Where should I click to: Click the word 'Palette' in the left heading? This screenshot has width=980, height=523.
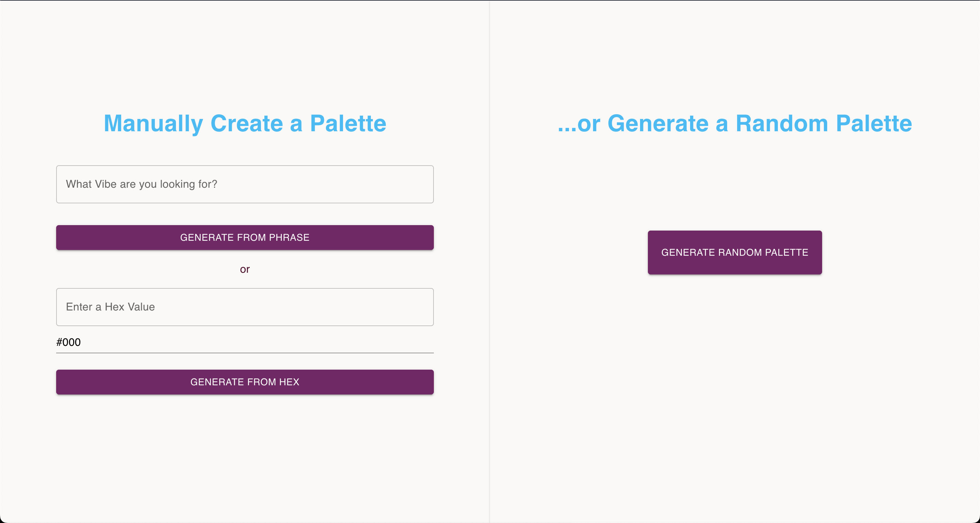[x=348, y=123]
